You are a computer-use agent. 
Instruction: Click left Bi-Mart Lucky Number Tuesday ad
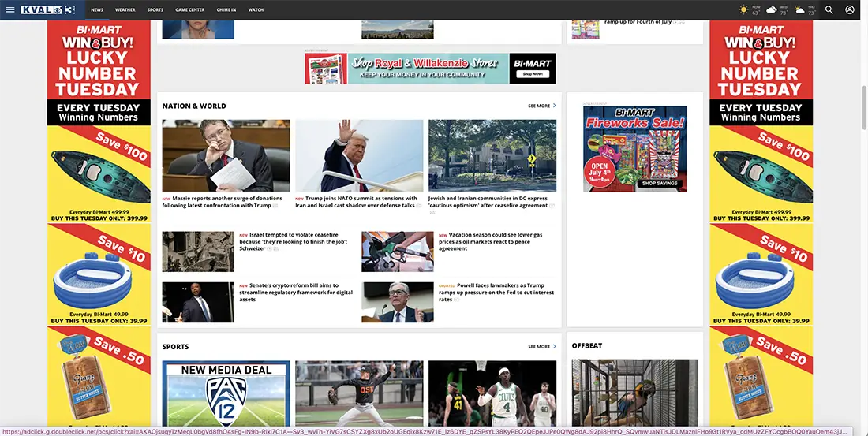tap(99, 73)
